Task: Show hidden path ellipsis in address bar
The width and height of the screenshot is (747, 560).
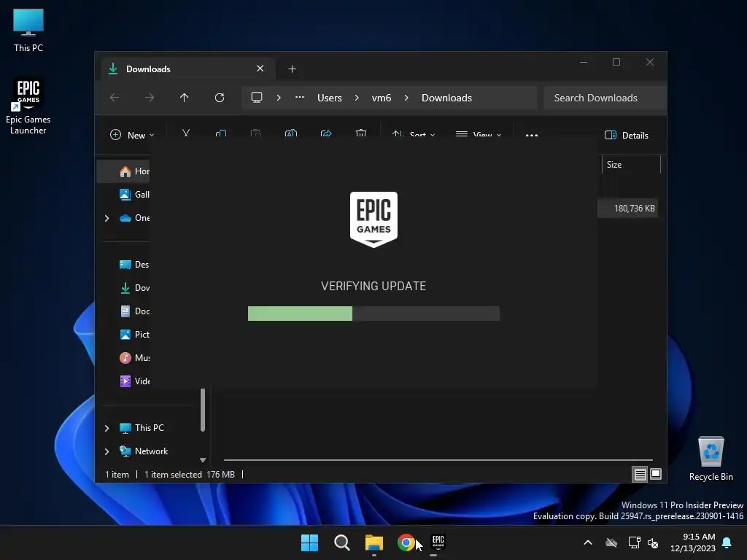Action: tap(300, 97)
